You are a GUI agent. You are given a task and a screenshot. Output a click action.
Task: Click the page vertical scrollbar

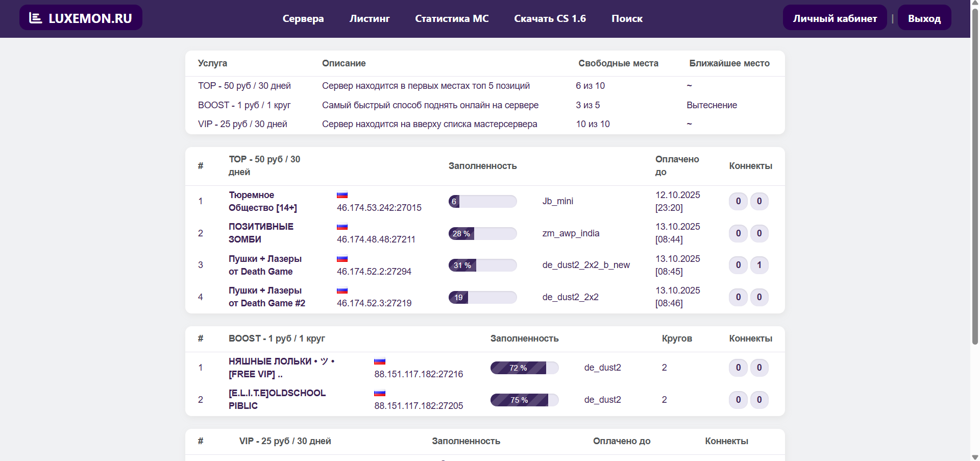(975, 179)
